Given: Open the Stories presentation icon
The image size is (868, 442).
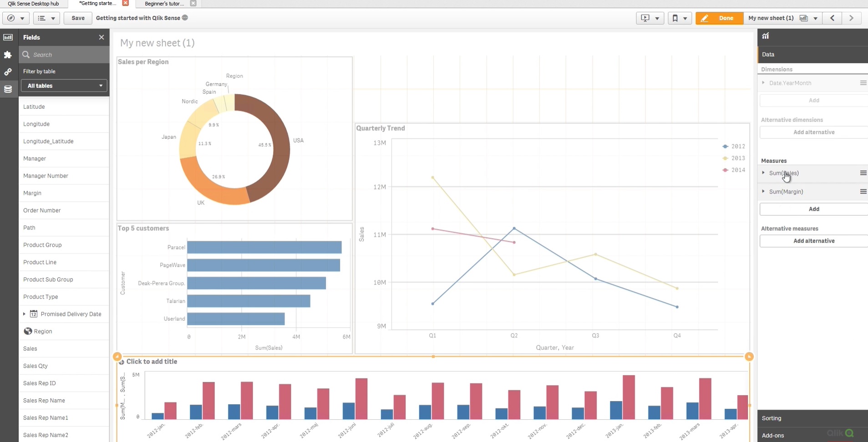Looking at the screenshot, I should coord(645,18).
